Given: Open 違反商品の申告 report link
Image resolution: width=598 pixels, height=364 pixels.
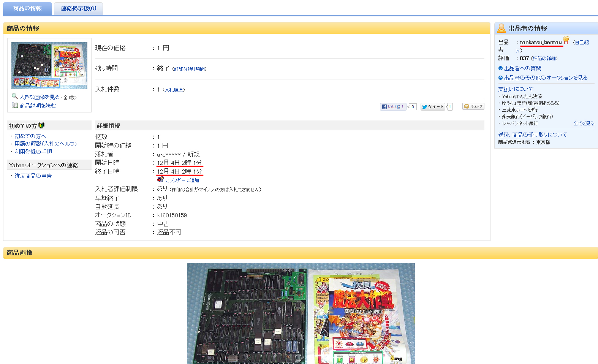Looking at the screenshot, I should [x=33, y=176].
